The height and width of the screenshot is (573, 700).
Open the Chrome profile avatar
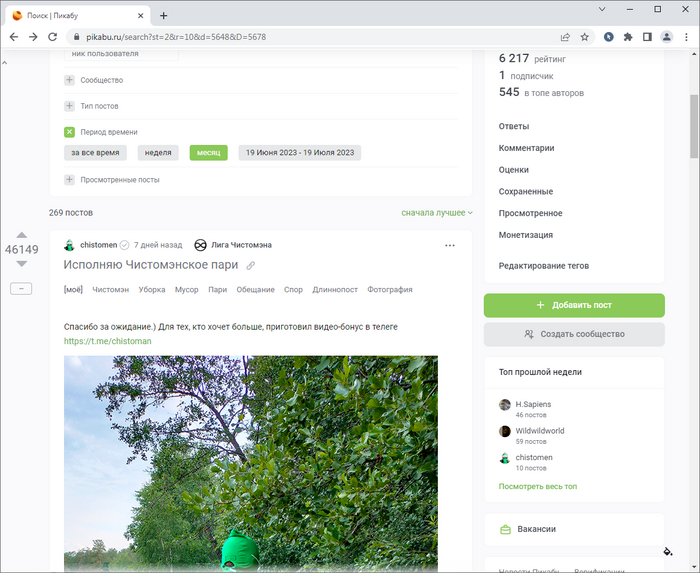coord(667,37)
